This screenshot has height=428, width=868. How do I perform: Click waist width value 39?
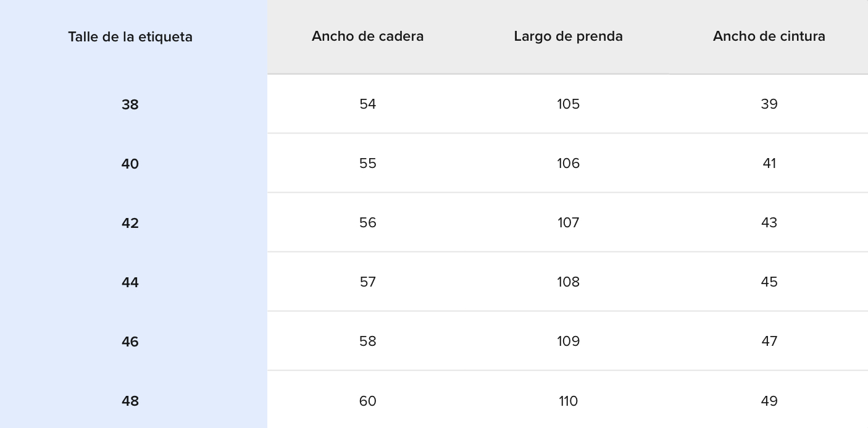[x=769, y=104]
